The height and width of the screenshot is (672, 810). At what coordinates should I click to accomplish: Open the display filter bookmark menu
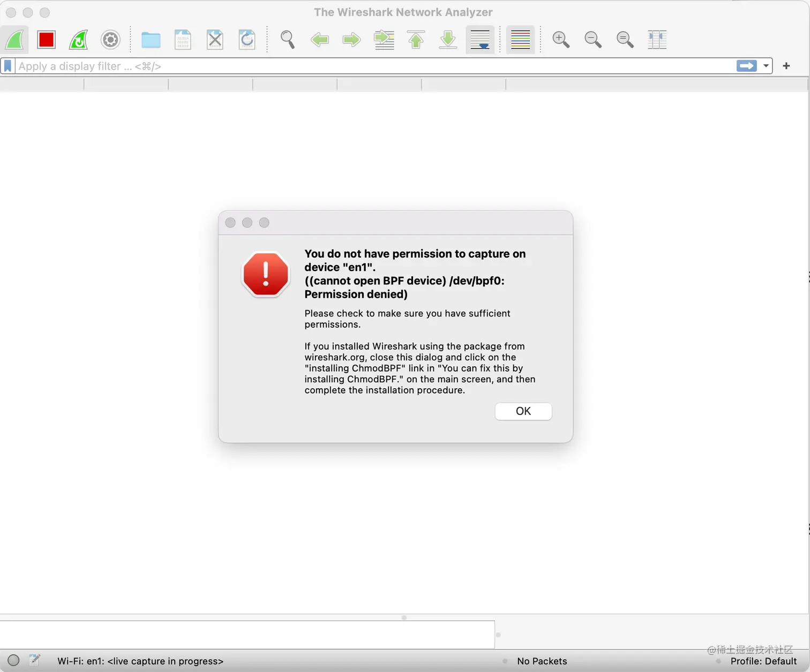(8, 66)
